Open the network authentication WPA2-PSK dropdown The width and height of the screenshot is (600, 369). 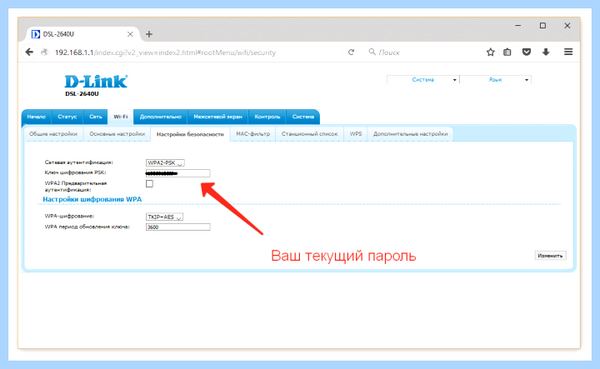pos(165,163)
